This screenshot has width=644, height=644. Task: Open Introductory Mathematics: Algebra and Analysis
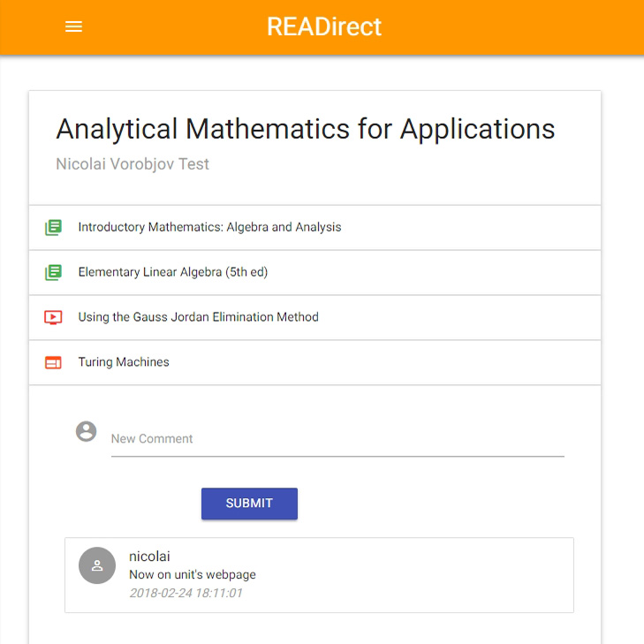[314, 228]
